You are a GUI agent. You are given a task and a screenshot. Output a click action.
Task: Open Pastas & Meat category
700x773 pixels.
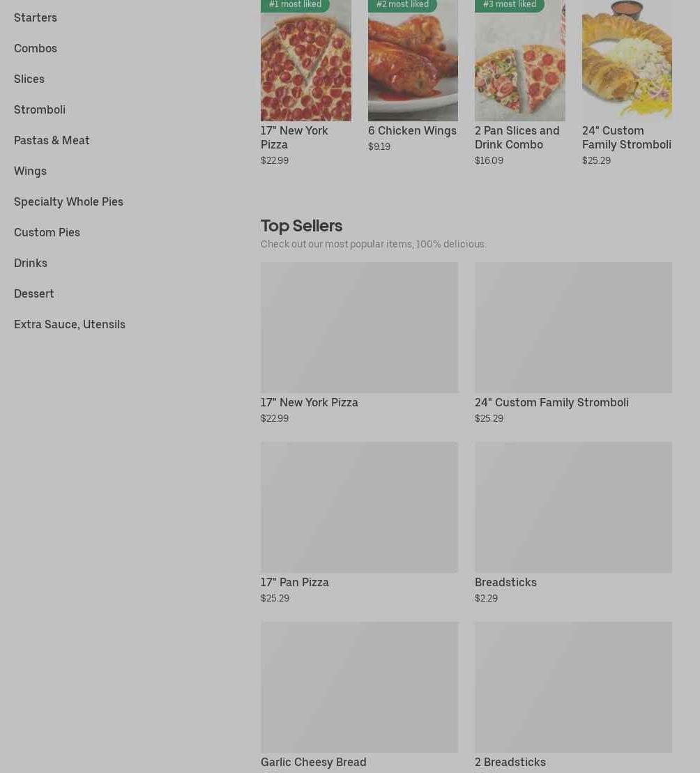[52, 140]
